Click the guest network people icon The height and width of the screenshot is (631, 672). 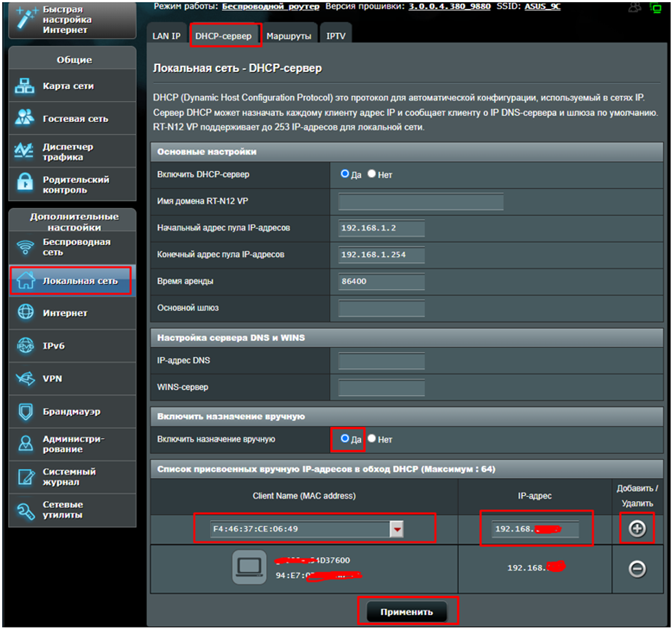(25, 117)
